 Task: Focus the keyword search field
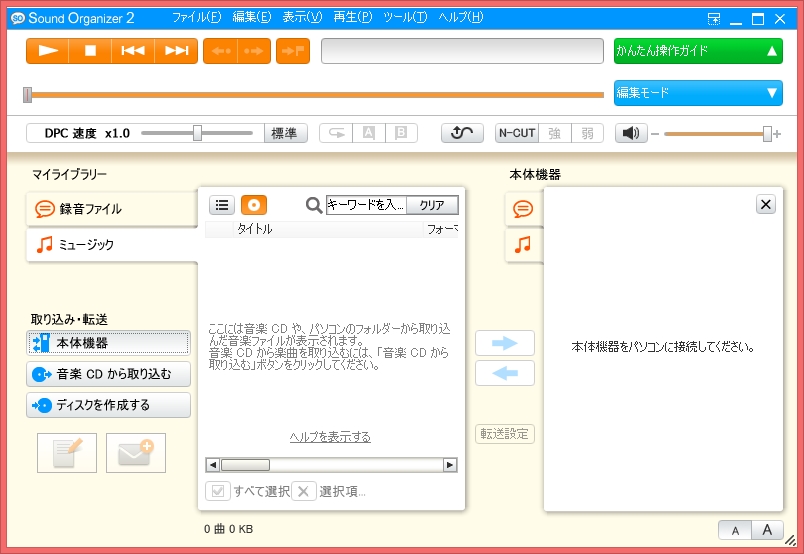tap(366, 205)
